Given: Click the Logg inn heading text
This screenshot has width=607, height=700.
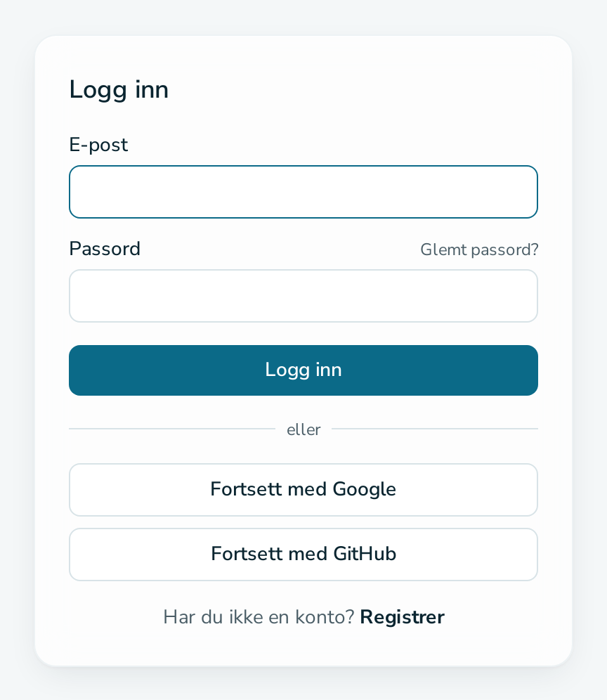Looking at the screenshot, I should pos(119,89).
